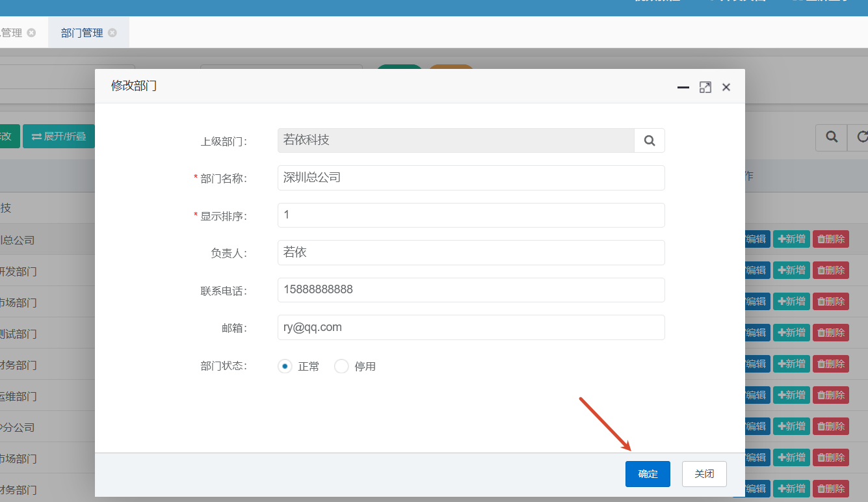This screenshot has height=502, width=868.
Task: Minimize the 修改部门 dialog
Action: pos(683,87)
